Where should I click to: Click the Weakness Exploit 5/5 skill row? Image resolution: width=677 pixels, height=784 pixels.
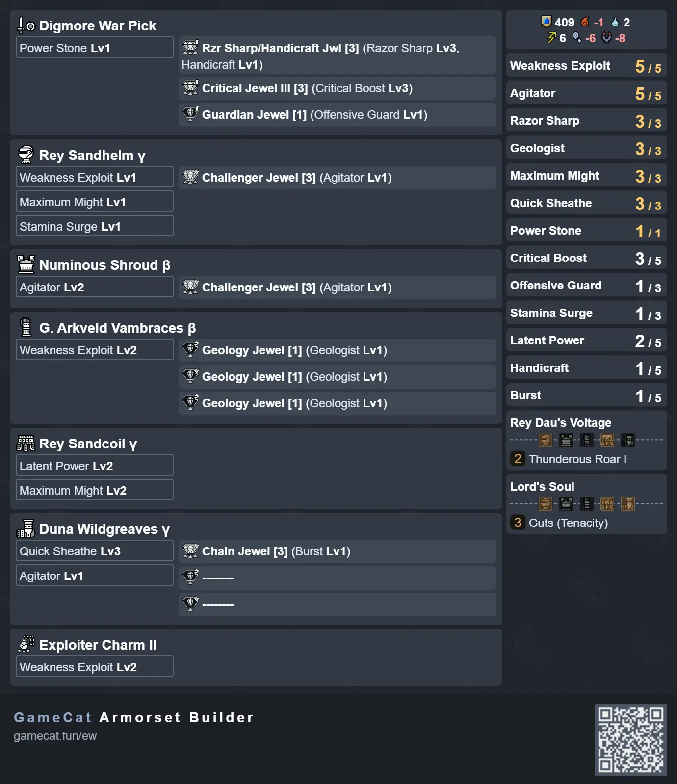tap(586, 66)
